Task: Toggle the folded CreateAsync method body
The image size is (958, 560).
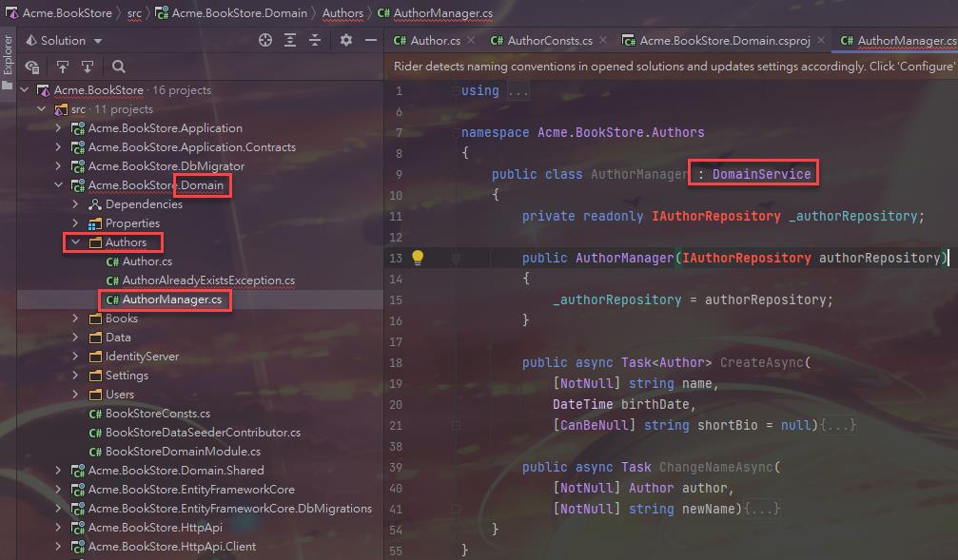Action: coord(841,425)
